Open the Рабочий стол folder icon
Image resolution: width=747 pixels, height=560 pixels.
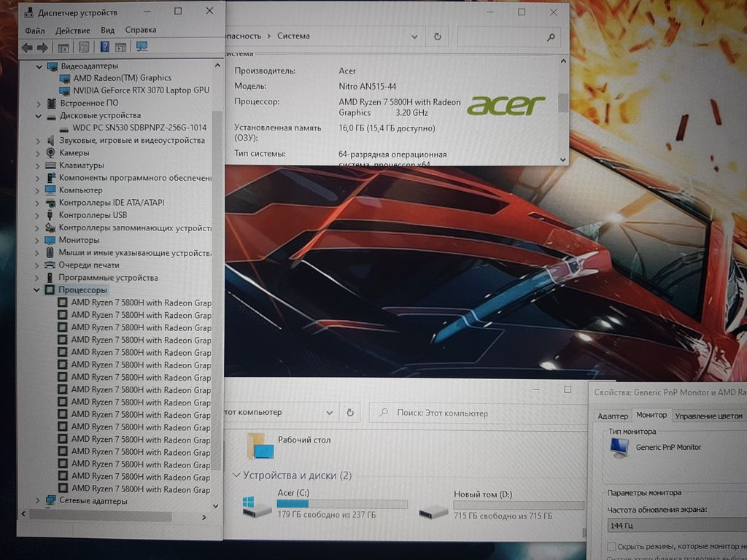pos(260,445)
